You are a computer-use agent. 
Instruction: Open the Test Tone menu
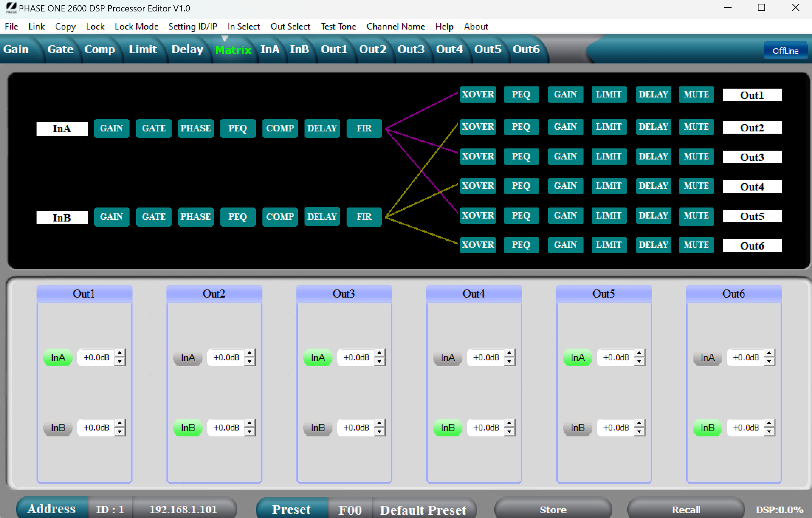[338, 26]
